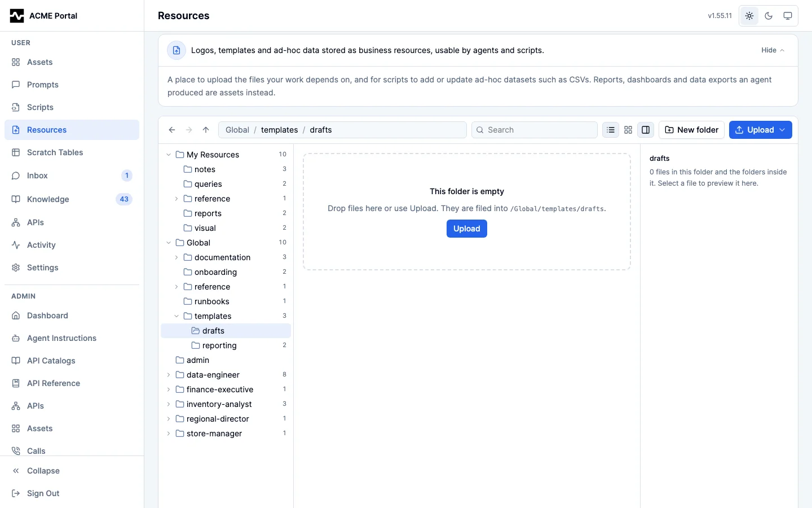Viewport: 812px width, 508px height.
Task: Switch to grid view icon
Action: click(x=628, y=130)
